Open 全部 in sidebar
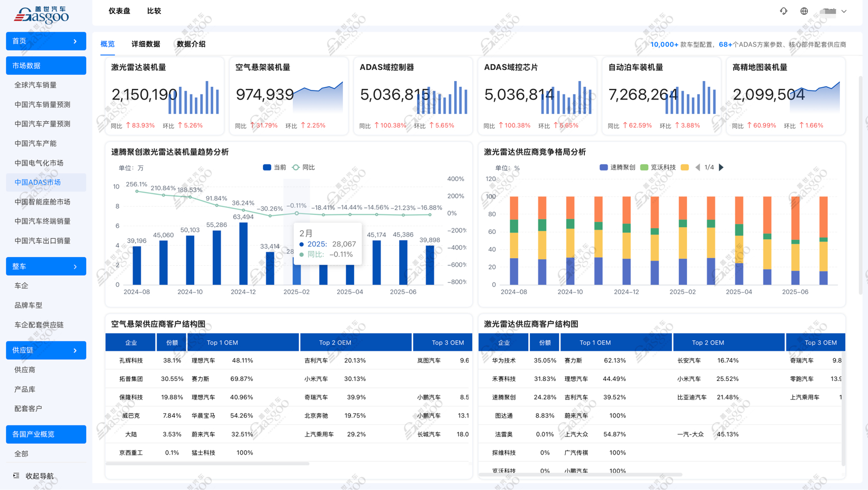Screen dimensions: 868x490 [21, 454]
